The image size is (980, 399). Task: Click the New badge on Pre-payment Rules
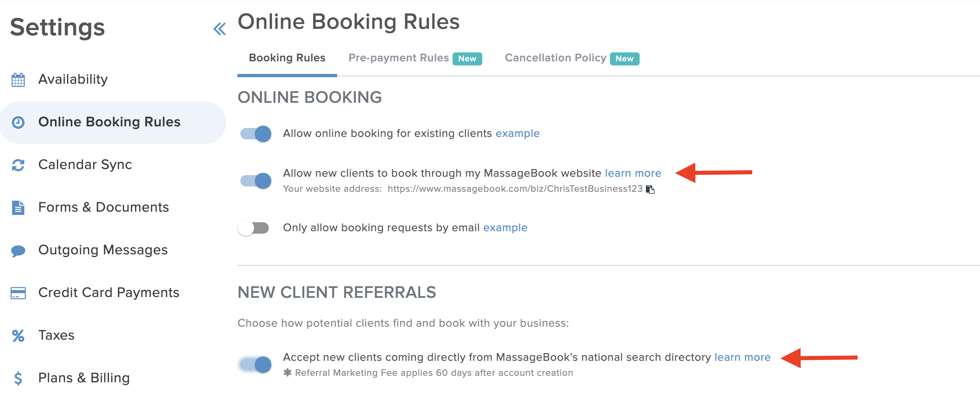(x=467, y=59)
